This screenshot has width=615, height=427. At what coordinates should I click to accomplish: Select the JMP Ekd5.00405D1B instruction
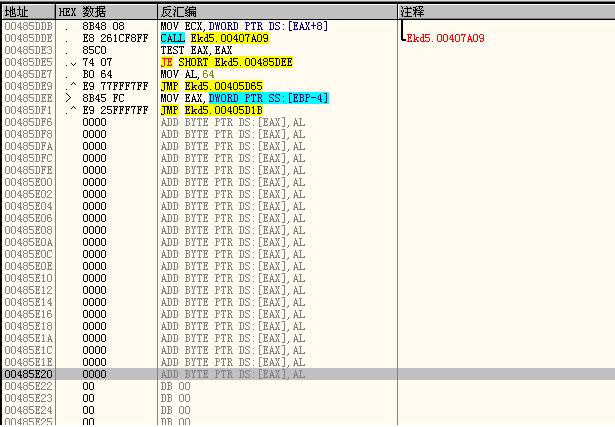(x=211, y=110)
